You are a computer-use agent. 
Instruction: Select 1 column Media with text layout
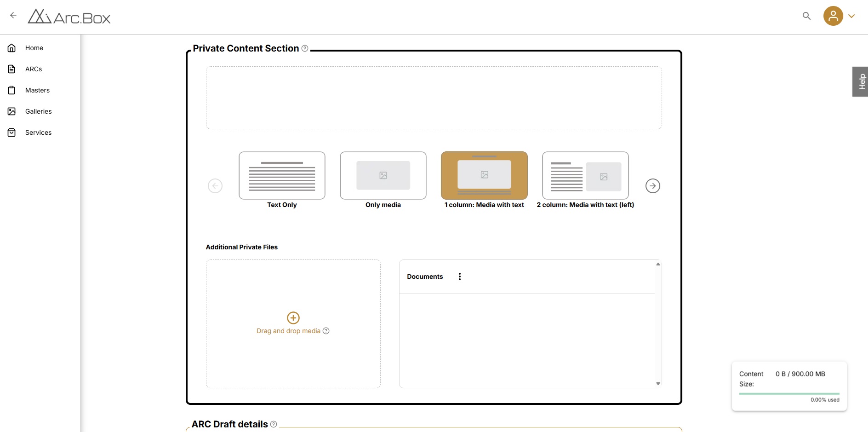484,175
